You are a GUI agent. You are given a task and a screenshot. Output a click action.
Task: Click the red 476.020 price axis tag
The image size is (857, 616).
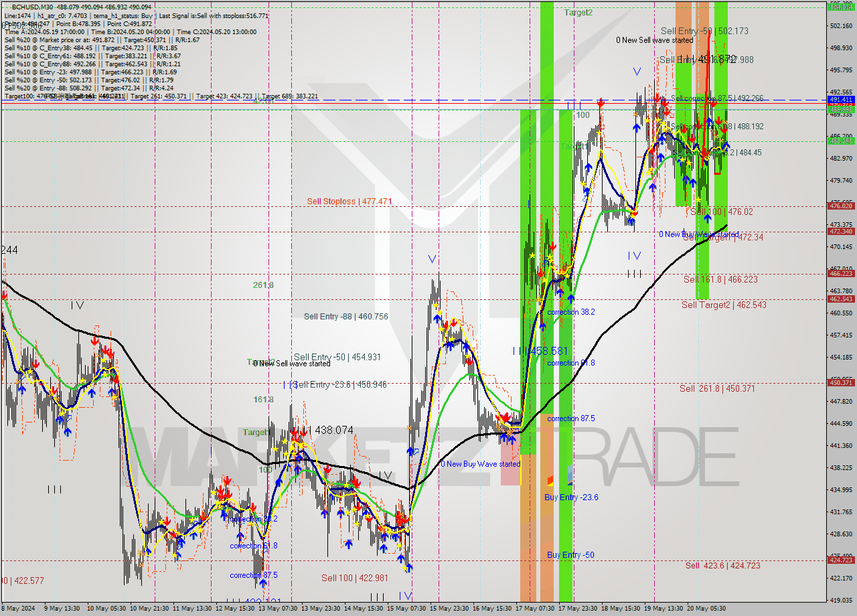[841, 206]
